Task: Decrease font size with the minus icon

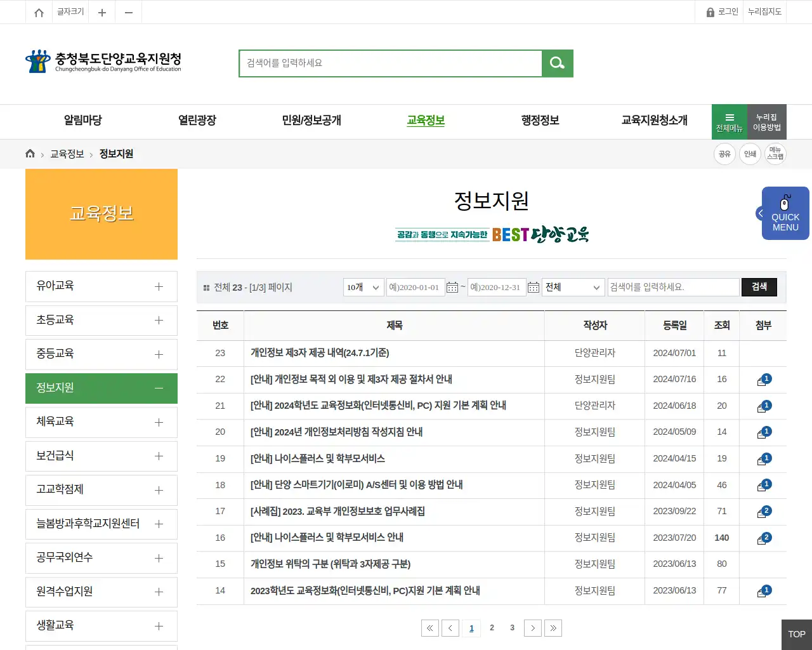Action: [x=129, y=12]
